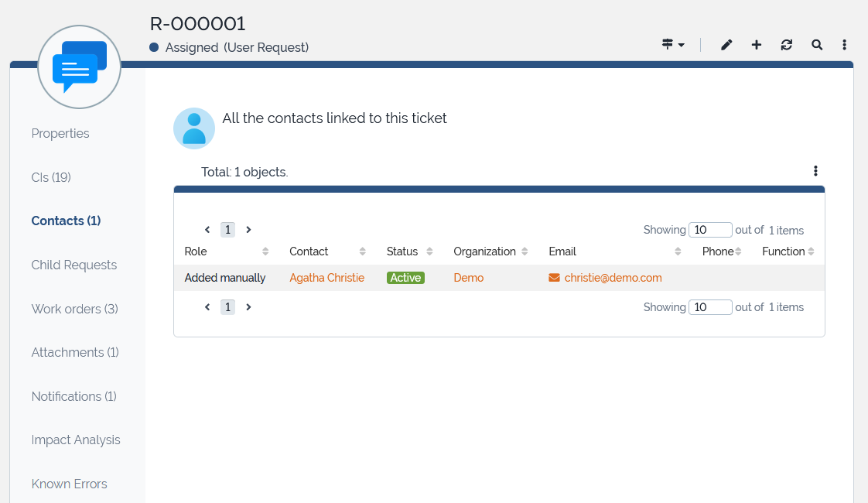Viewport: 868px width, 503px height.
Task: Click the plus icon to create new
Action: pyautogui.click(x=757, y=45)
